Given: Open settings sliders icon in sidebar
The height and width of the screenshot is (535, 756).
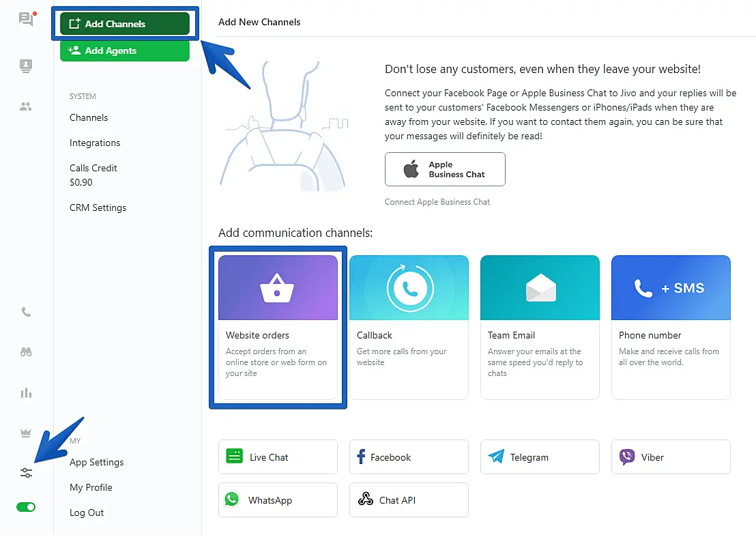Looking at the screenshot, I should [26, 473].
